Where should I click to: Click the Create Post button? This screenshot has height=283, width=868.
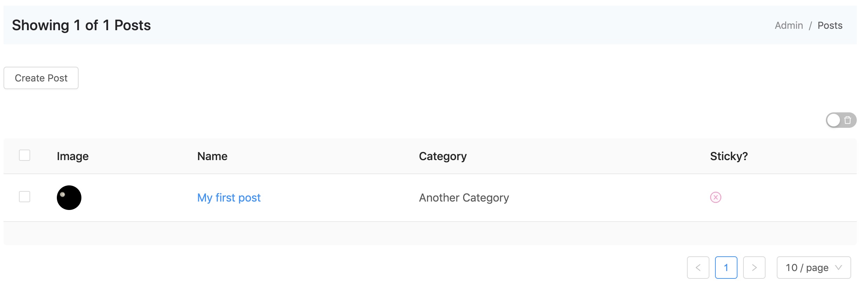[41, 78]
